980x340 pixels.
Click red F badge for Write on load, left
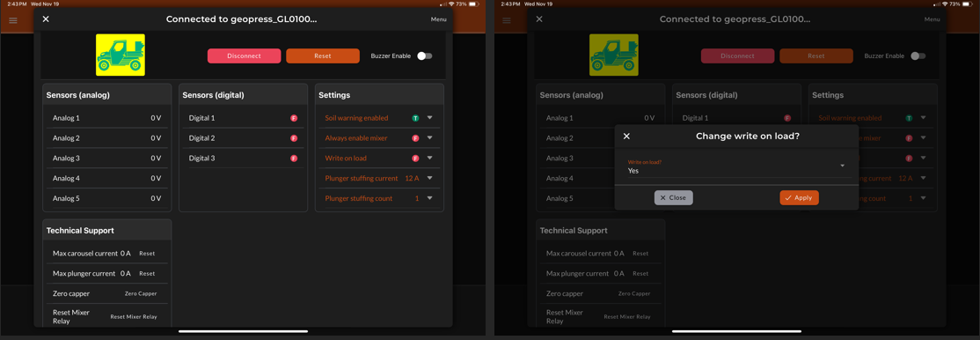tap(415, 158)
